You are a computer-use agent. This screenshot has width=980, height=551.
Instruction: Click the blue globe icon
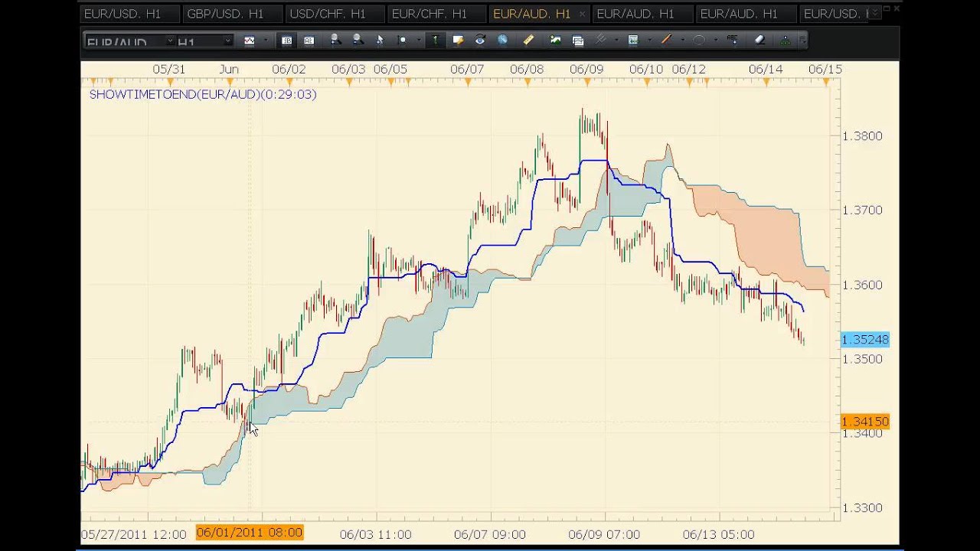[502, 41]
